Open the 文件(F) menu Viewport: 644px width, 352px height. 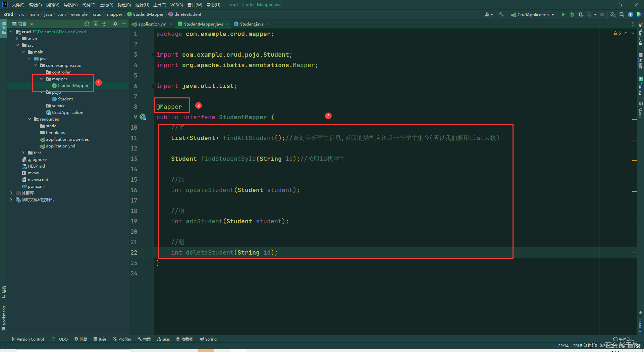coord(18,5)
